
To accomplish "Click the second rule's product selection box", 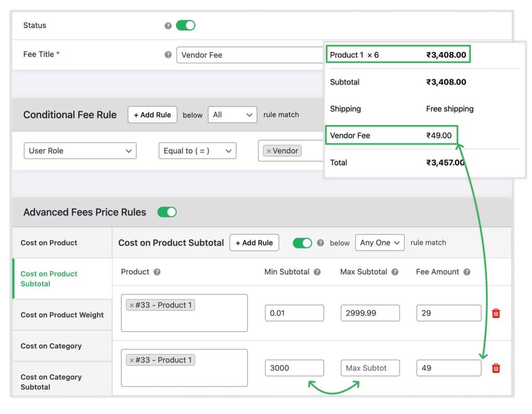I will tap(184, 368).
